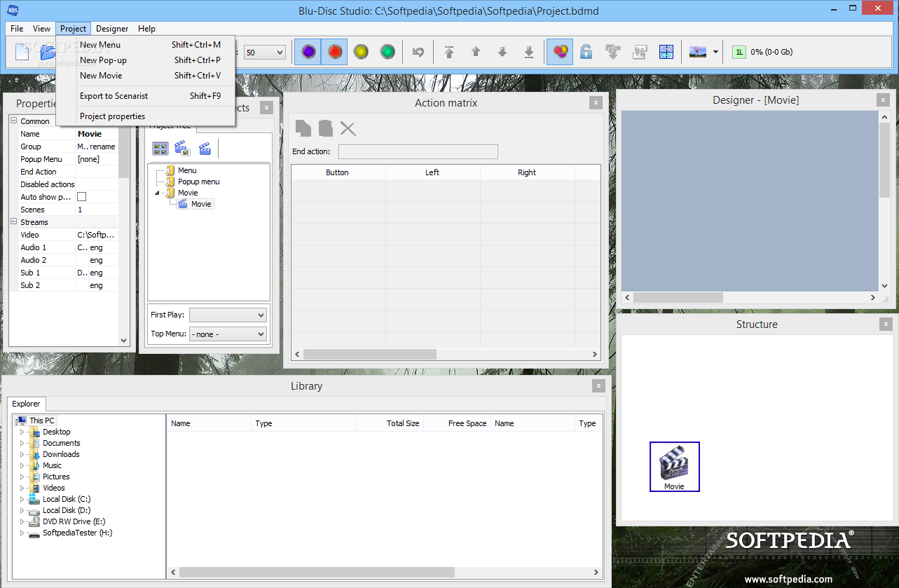Select Documents folder in Library tree

[x=62, y=443]
